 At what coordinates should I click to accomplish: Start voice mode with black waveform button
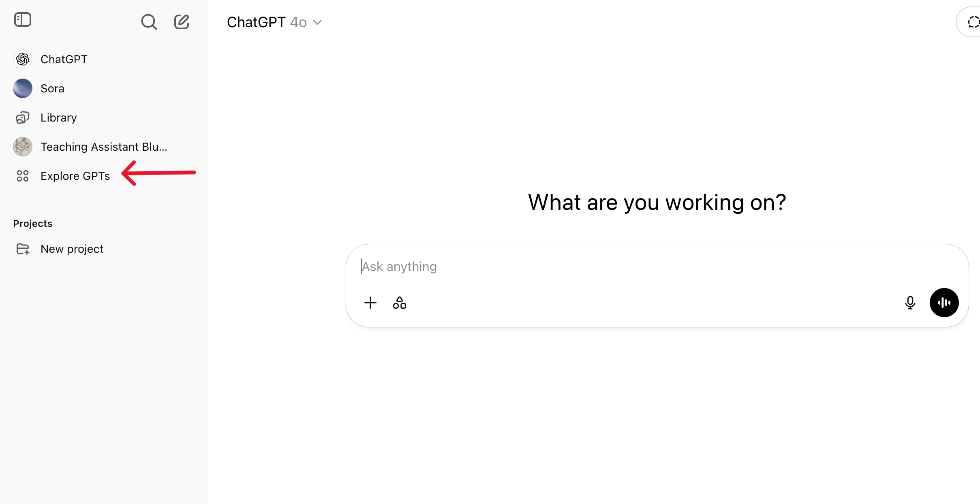944,303
